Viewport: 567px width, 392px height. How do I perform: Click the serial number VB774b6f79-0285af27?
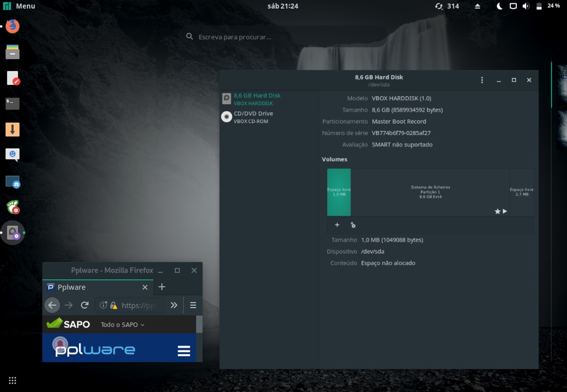(x=401, y=133)
